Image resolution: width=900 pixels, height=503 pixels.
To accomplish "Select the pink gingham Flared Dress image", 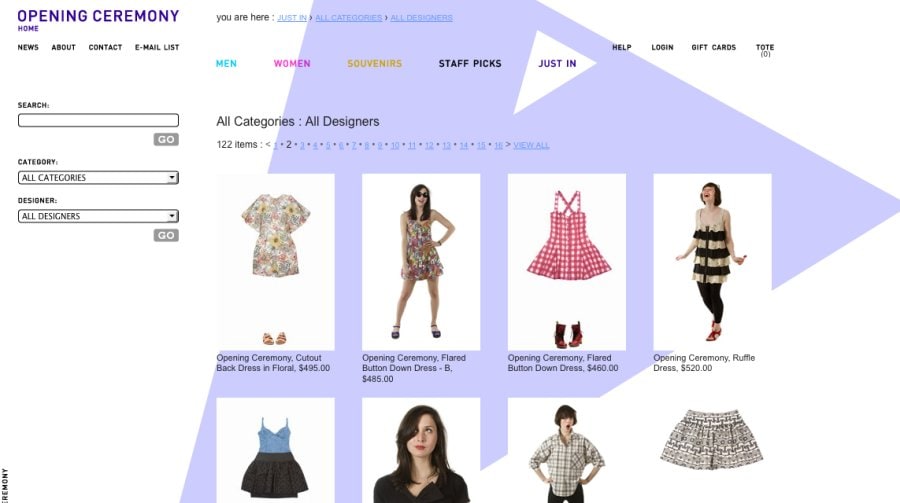I will 567,261.
